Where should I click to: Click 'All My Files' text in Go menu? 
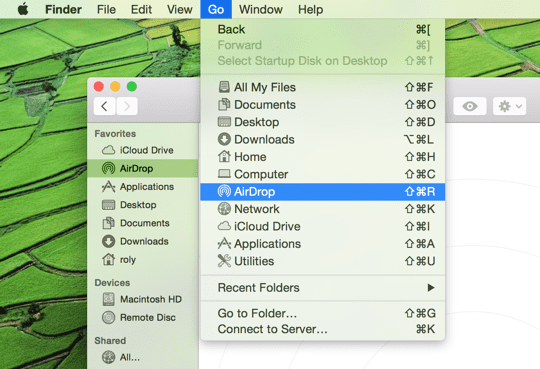[265, 87]
